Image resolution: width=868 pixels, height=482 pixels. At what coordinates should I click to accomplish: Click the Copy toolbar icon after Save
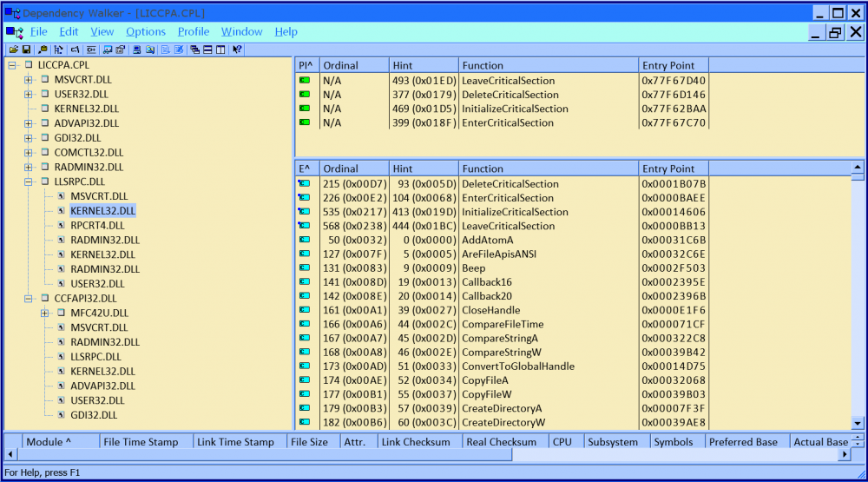point(43,50)
